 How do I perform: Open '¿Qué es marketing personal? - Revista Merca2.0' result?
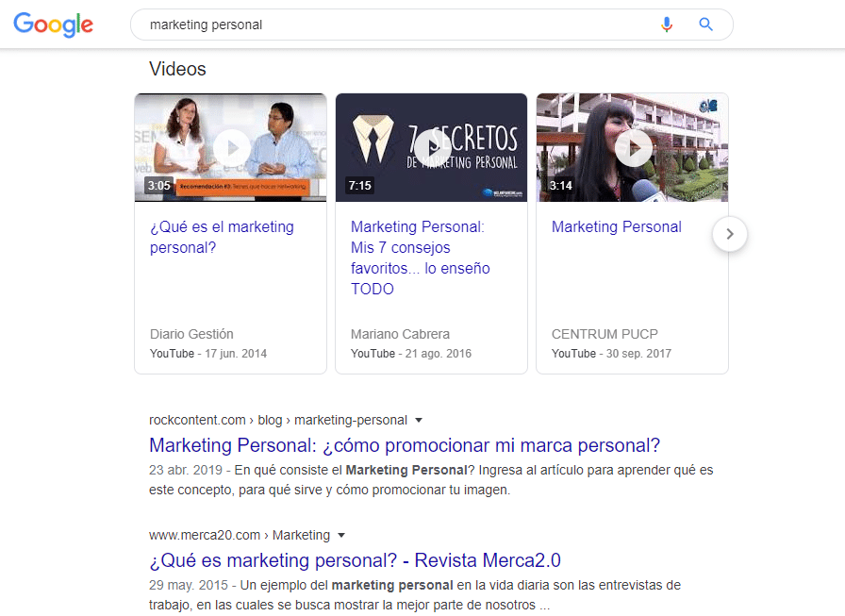point(355,560)
